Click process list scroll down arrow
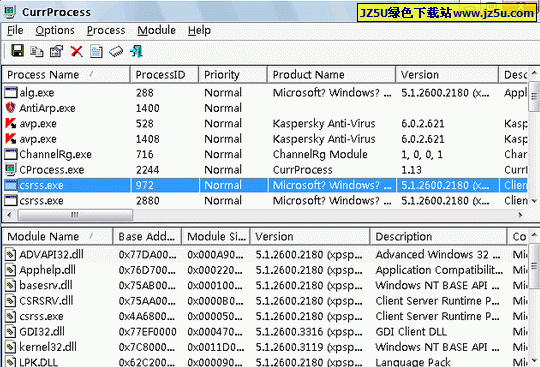This screenshot has width=540, height=367. tap(534, 200)
